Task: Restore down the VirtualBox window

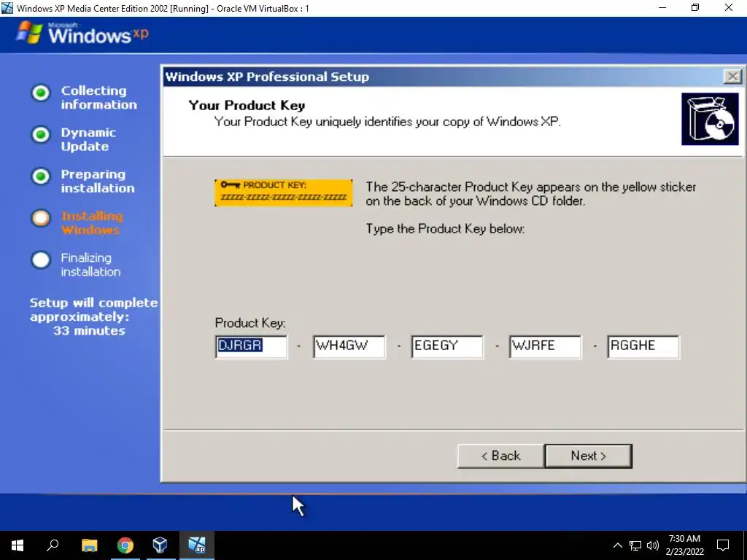Action: pos(695,8)
